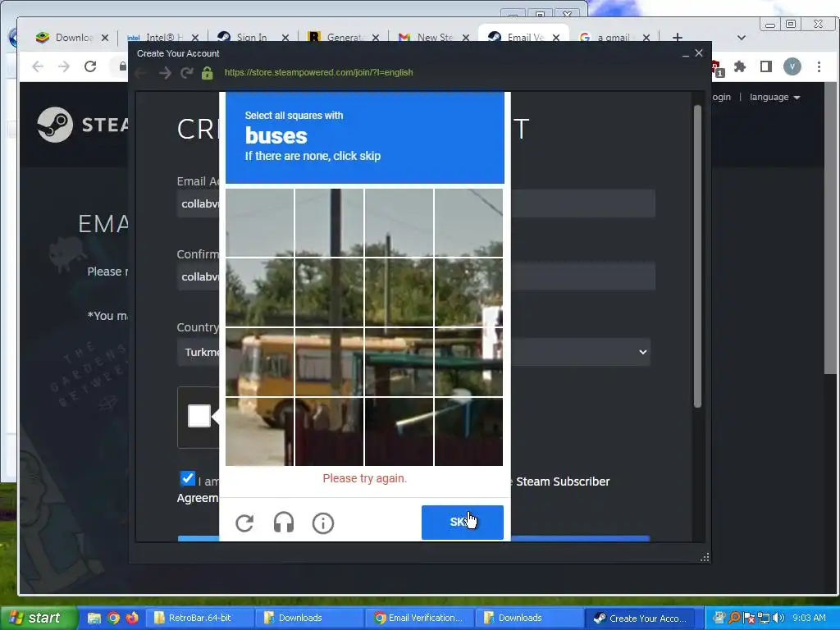Launch Firefox from the quick launch bar
The image size is (840, 630).
pyautogui.click(x=132, y=619)
